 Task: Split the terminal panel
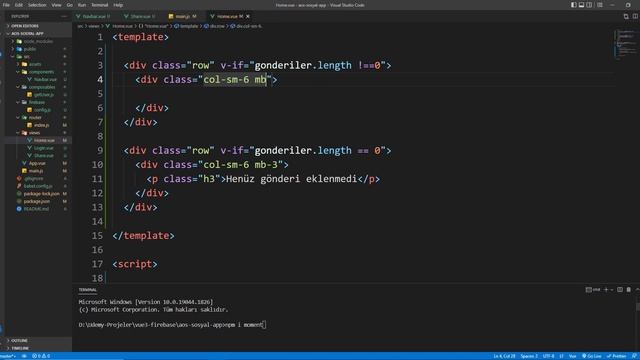[x=620, y=290]
